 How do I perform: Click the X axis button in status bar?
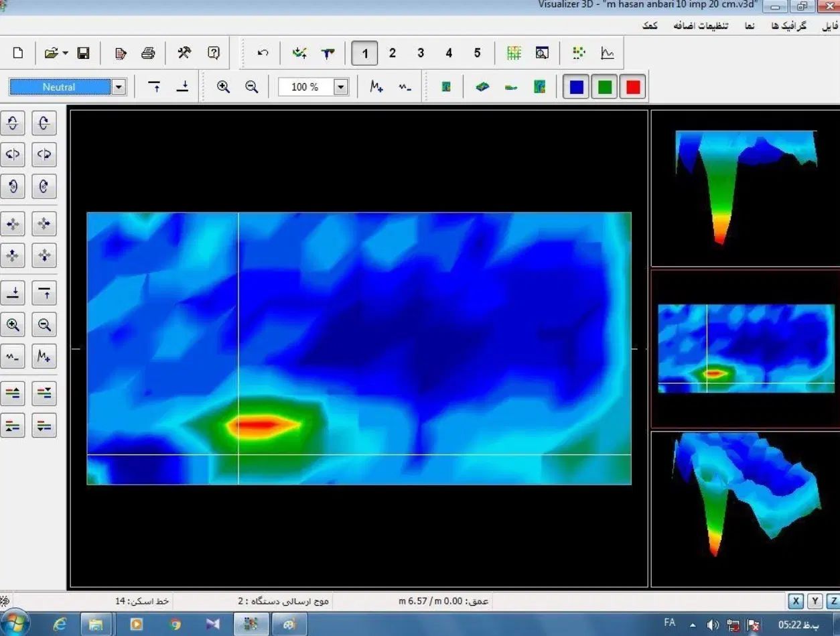coord(796,601)
